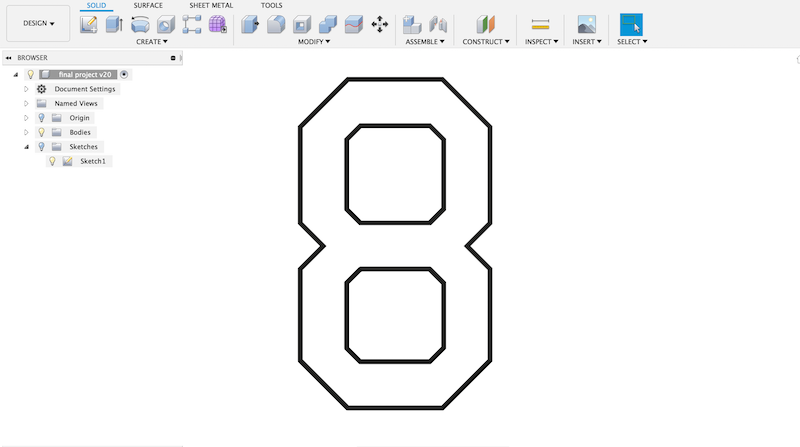Screen dimensions: 800x447
Task: Click the Offset Plane construct icon
Action: [486, 24]
